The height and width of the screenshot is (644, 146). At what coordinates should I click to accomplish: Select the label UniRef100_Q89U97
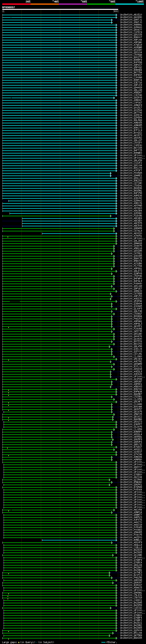[131, 583]
